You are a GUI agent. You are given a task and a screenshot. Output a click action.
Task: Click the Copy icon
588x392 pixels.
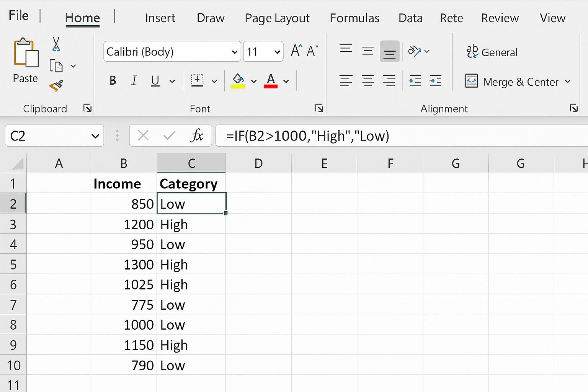[x=56, y=66]
